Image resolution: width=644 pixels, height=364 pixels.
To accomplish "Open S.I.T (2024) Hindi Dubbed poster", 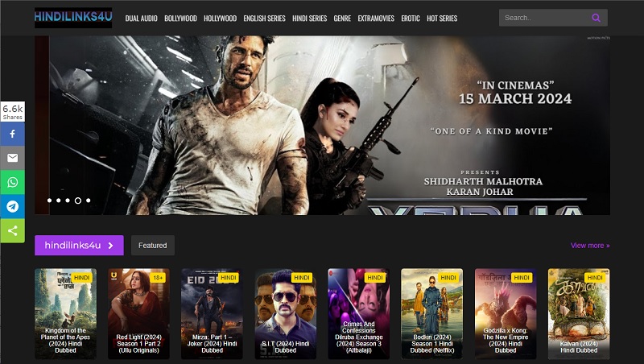I will coord(286,314).
